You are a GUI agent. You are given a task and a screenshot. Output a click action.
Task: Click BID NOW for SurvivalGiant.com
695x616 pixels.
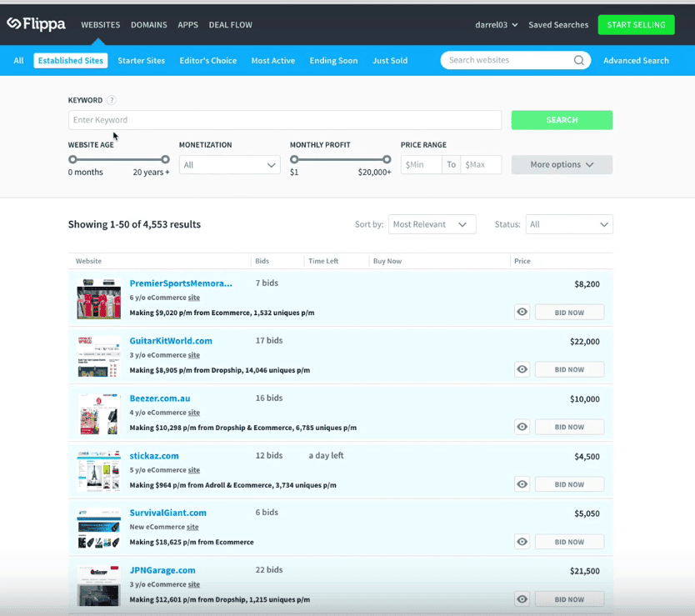click(569, 542)
